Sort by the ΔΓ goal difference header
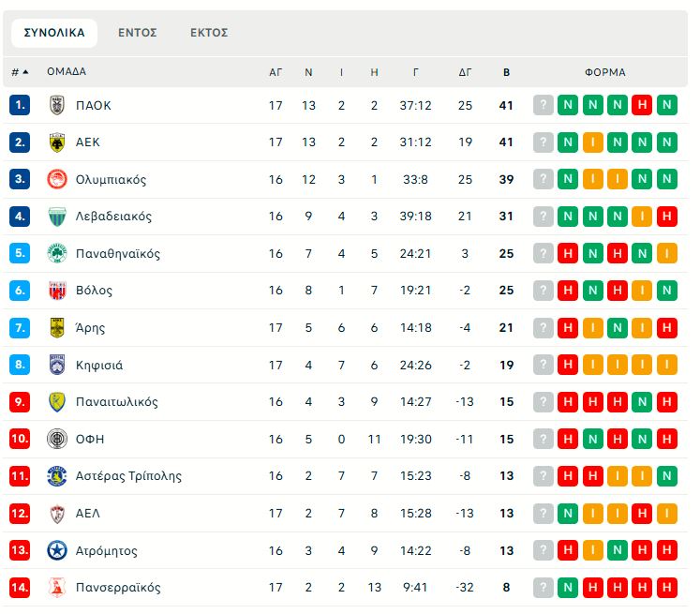The width and height of the screenshot is (700, 614). pyautogui.click(x=466, y=72)
